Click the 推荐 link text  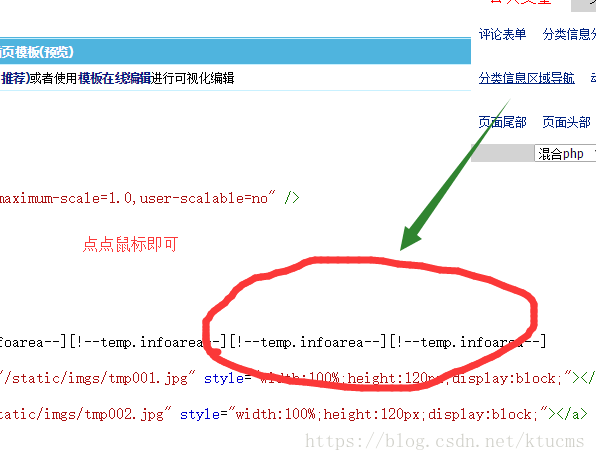click(14, 78)
